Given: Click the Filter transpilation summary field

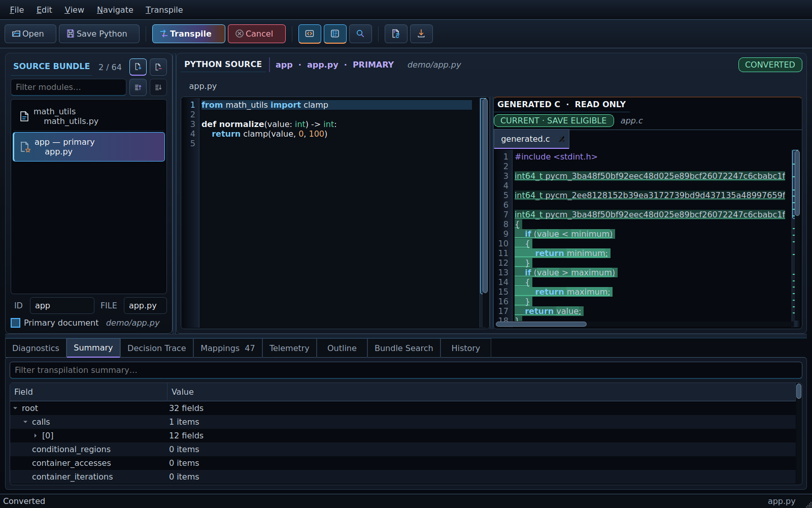Looking at the screenshot, I should pos(406,370).
